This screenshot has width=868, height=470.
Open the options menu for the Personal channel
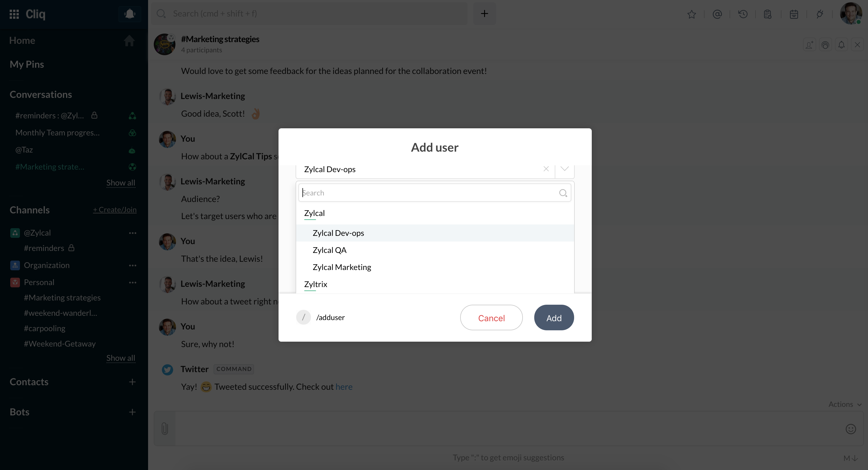pos(132,283)
